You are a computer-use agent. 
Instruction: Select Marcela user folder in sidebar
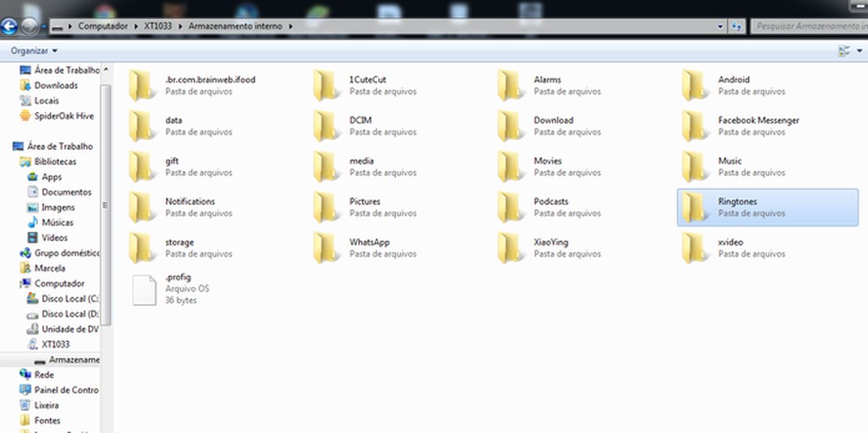point(42,268)
